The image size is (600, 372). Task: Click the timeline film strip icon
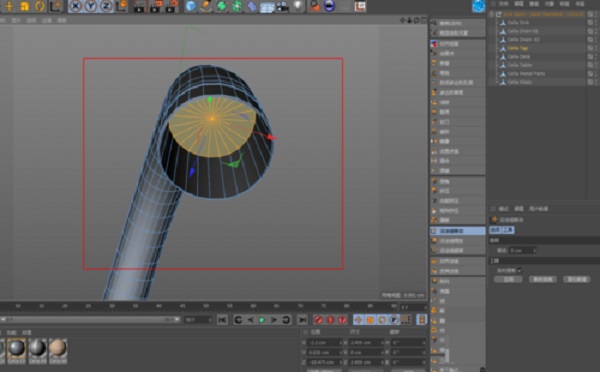[x=422, y=320]
